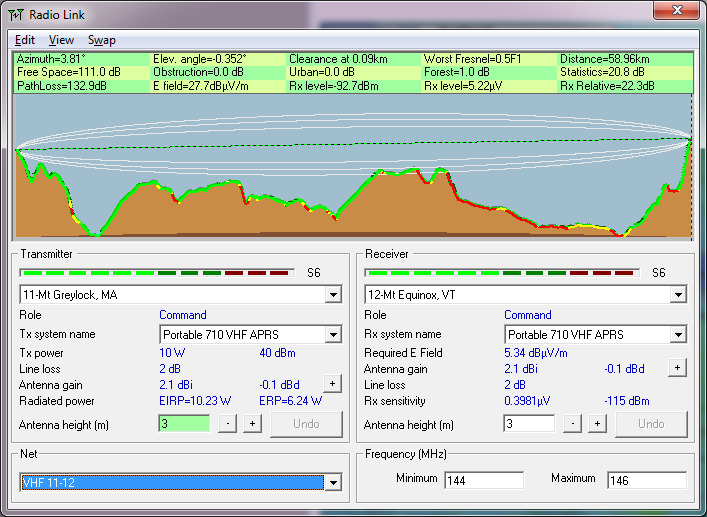This screenshot has width=707, height=517.
Task: Click the Forest=1.0 dB readout
Action: click(456, 72)
